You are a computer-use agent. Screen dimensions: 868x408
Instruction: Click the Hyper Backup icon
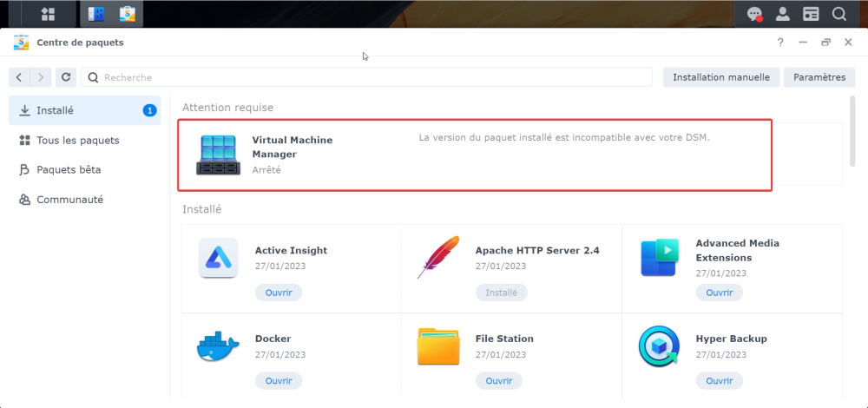point(659,346)
